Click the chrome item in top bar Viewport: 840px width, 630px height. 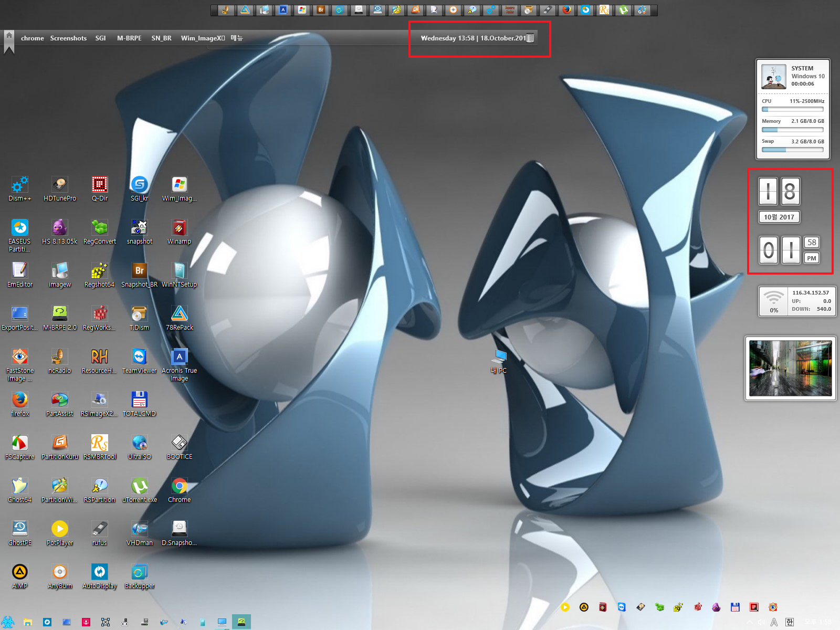pos(33,38)
